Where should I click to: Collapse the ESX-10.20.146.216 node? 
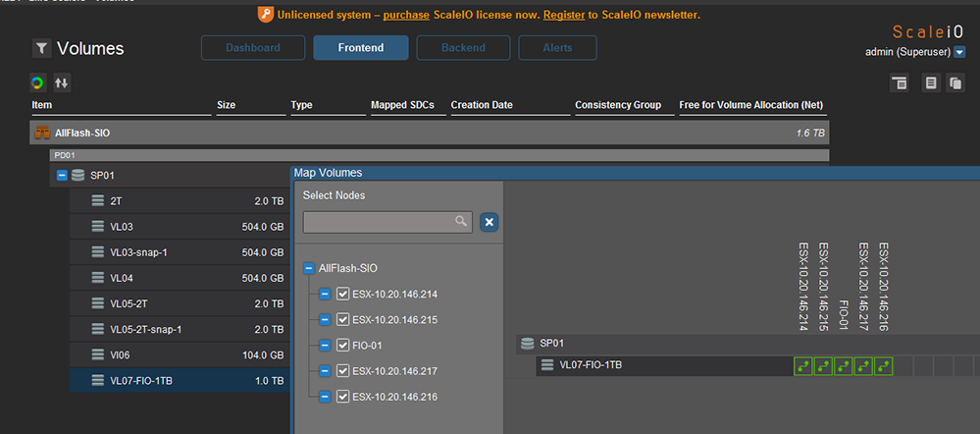325,397
